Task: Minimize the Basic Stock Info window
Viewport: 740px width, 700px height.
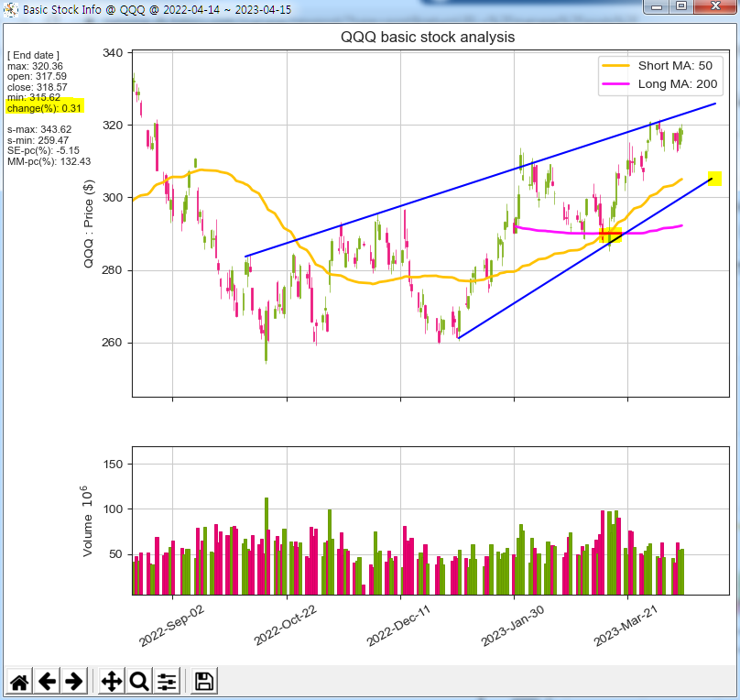Action: pos(657,6)
